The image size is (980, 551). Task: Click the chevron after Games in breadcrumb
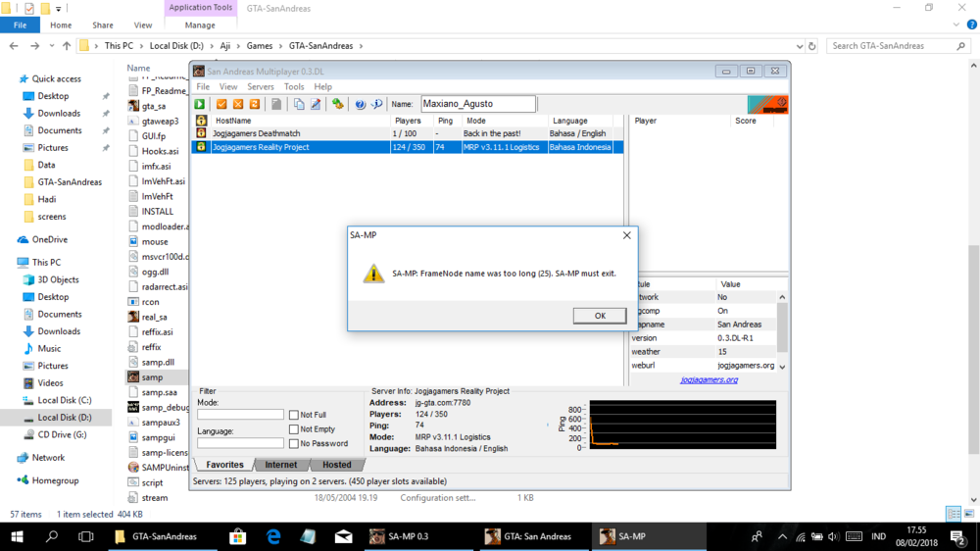click(280, 46)
